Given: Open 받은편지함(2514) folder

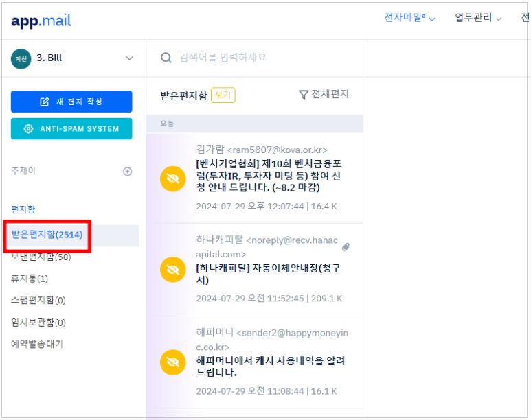Looking at the screenshot, I should tap(47, 235).
